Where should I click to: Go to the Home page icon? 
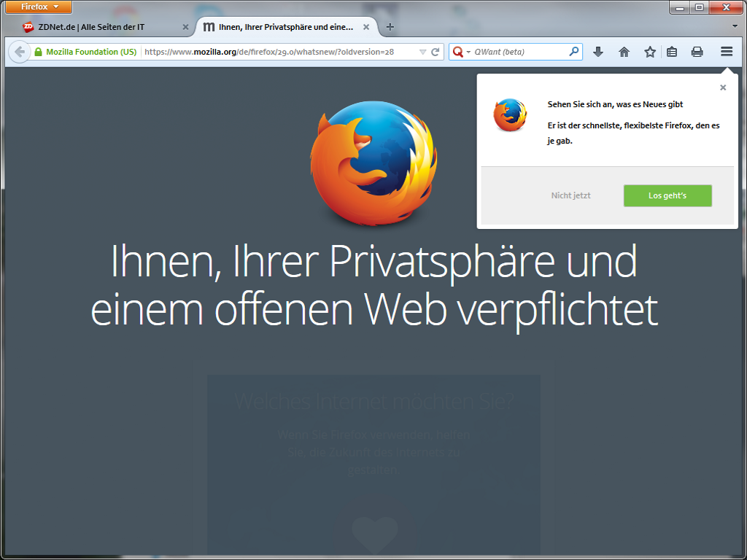(x=624, y=52)
